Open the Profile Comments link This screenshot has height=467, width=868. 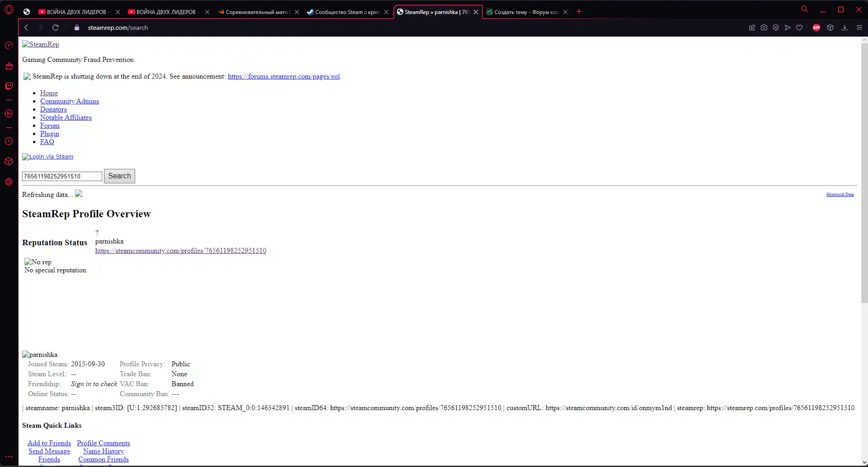(x=104, y=443)
